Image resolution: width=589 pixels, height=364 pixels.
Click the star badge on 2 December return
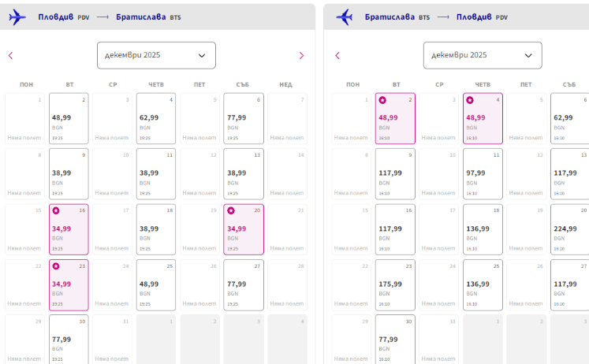(x=382, y=100)
